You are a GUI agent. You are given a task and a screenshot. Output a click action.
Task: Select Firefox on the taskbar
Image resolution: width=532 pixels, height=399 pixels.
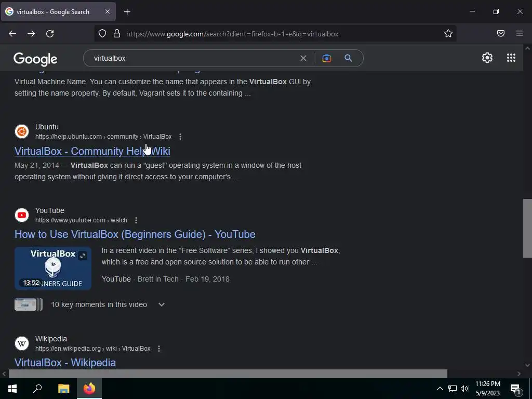click(89, 389)
